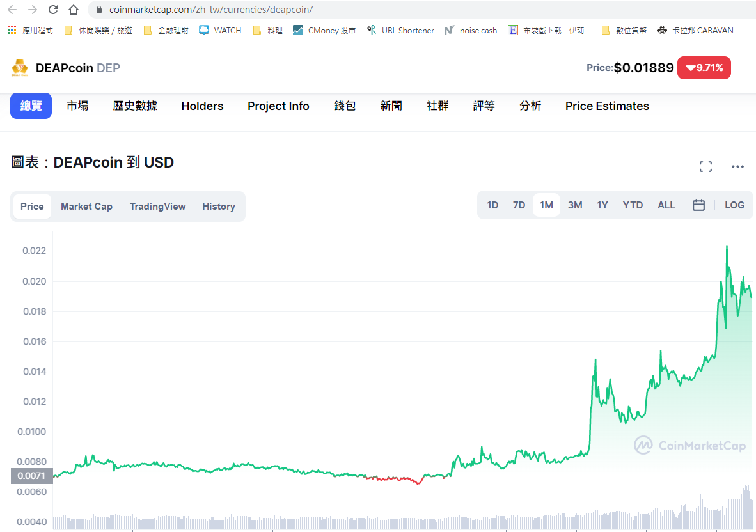The width and height of the screenshot is (756, 532).
Task: Open the WATCH bookmark
Action: (x=220, y=30)
